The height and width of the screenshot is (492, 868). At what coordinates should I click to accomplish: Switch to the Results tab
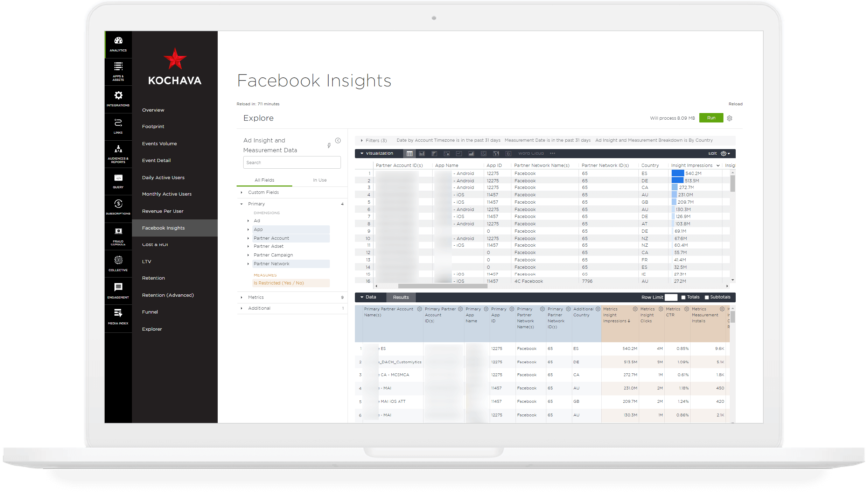pyautogui.click(x=400, y=297)
